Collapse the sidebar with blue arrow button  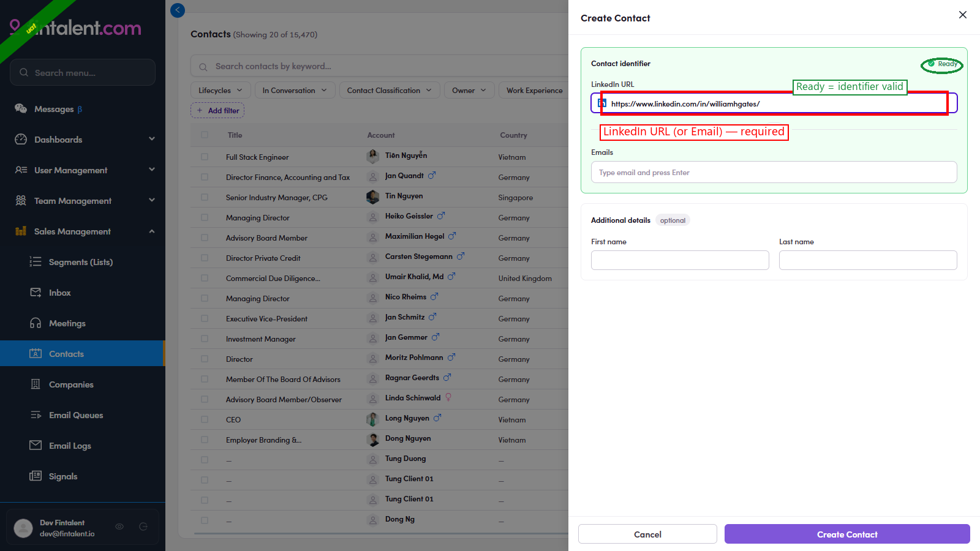click(178, 10)
